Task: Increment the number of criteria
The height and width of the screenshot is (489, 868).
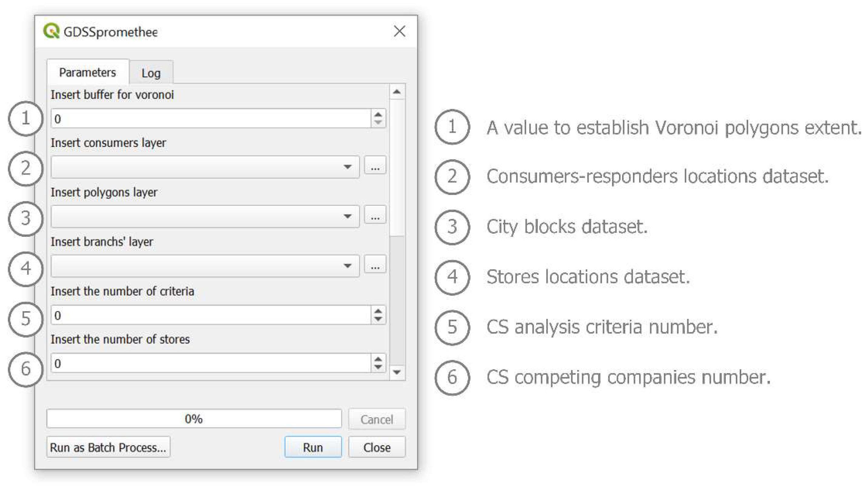Action: point(378,311)
